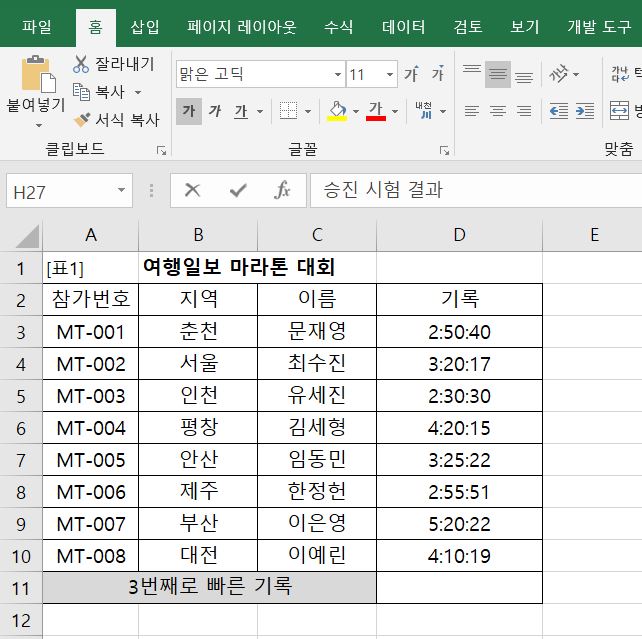
Task: Click the Format Painter (서식 복사) brush
Action: (81, 120)
